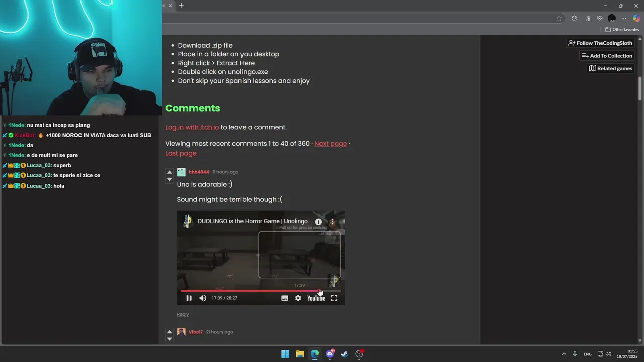Screen dimensions: 644x362
Task: Click Log in with itch.io link
Action: click(192, 127)
